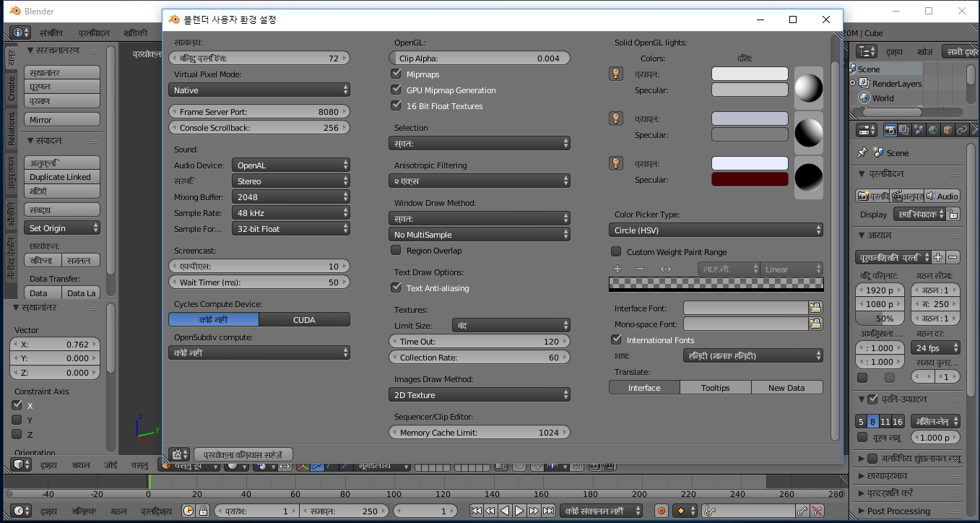Open the Set Origin dropdown
Screen dimensions: 980x523
coord(62,228)
